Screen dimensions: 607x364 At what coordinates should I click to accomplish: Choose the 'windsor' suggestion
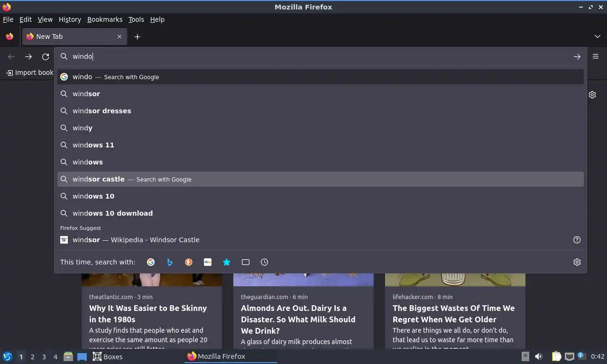pos(321,94)
